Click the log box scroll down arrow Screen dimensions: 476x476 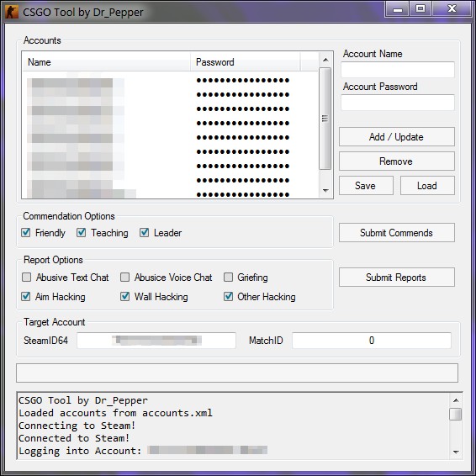point(456,452)
